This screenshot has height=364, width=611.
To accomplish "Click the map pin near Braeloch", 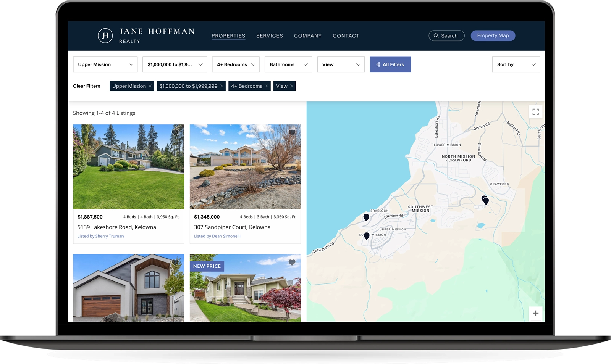I will pyautogui.click(x=366, y=217).
